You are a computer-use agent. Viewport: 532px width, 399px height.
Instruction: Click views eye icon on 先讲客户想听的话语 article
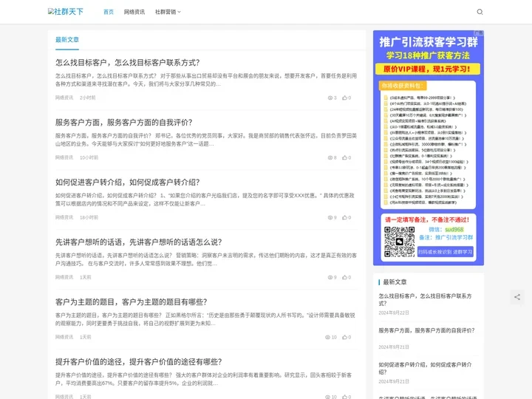[x=330, y=277]
